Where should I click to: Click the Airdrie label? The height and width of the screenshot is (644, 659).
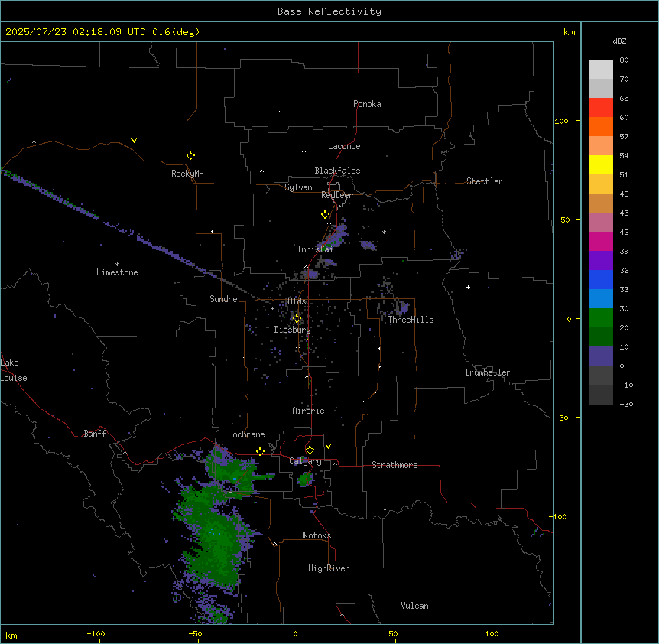point(309,411)
